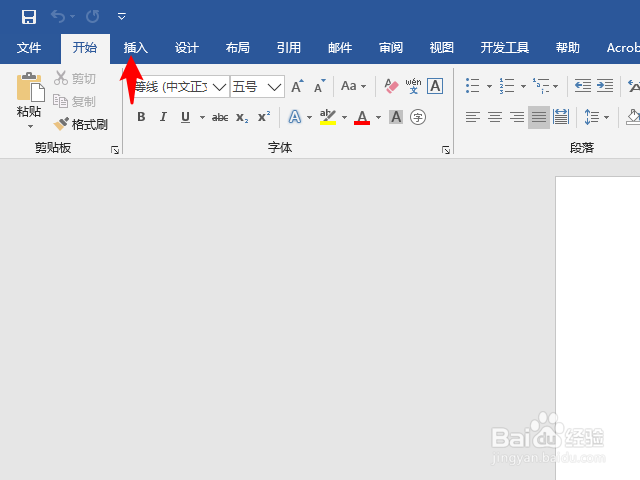640x480 pixels.
Task: Open the undo history dropdown arrow
Action: tap(73, 16)
